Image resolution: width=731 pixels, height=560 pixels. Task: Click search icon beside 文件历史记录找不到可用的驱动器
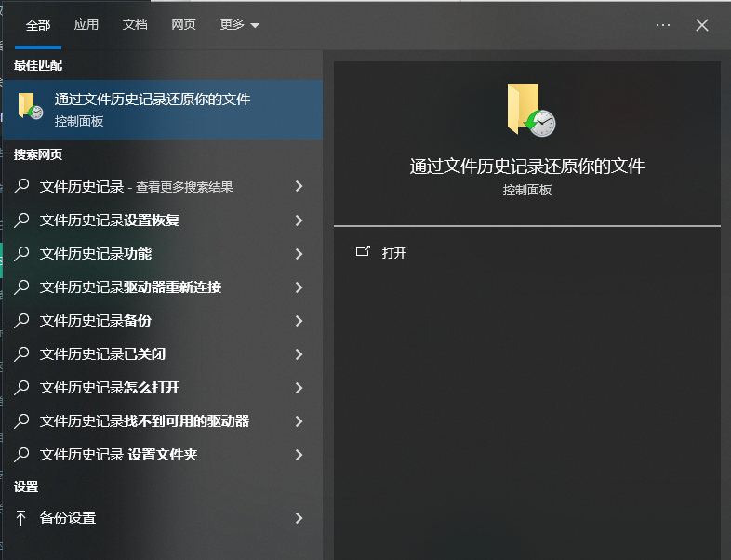pyautogui.click(x=21, y=421)
